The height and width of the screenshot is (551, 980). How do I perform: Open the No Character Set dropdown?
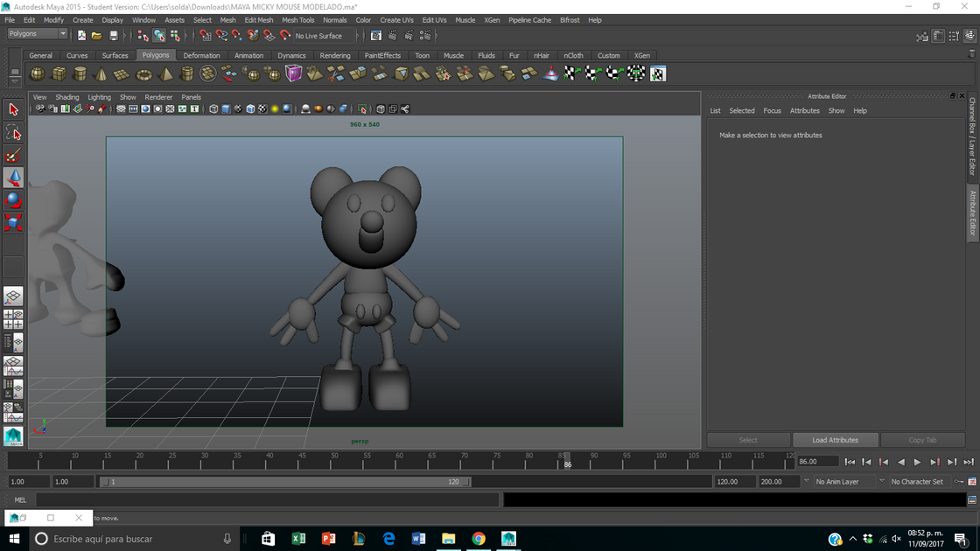[917, 481]
